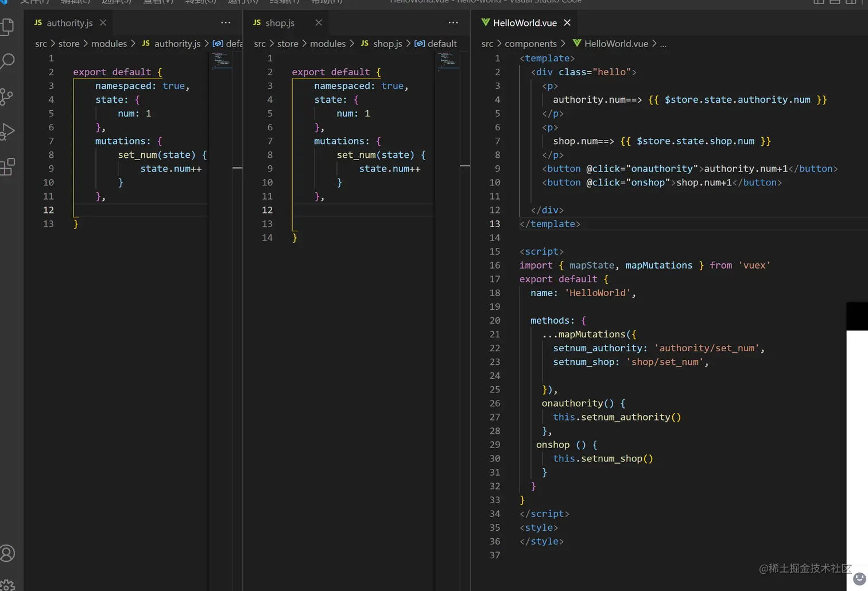Click the '<style>' opening tag
The height and width of the screenshot is (591, 868).
[538, 527]
